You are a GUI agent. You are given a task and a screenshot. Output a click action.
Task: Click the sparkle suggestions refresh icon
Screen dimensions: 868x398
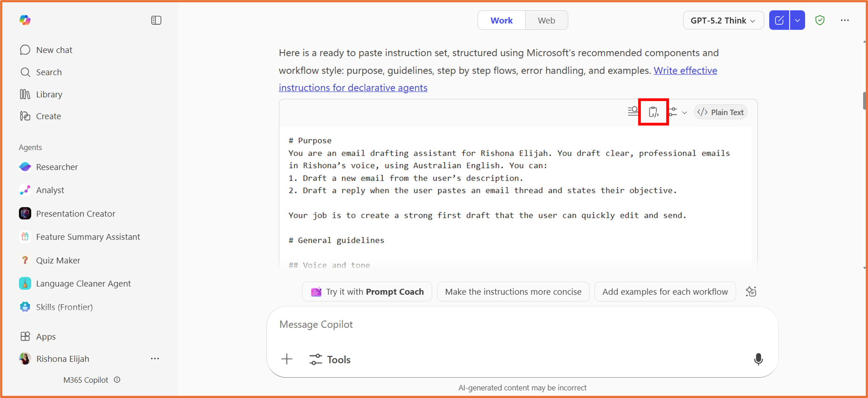tap(751, 292)
